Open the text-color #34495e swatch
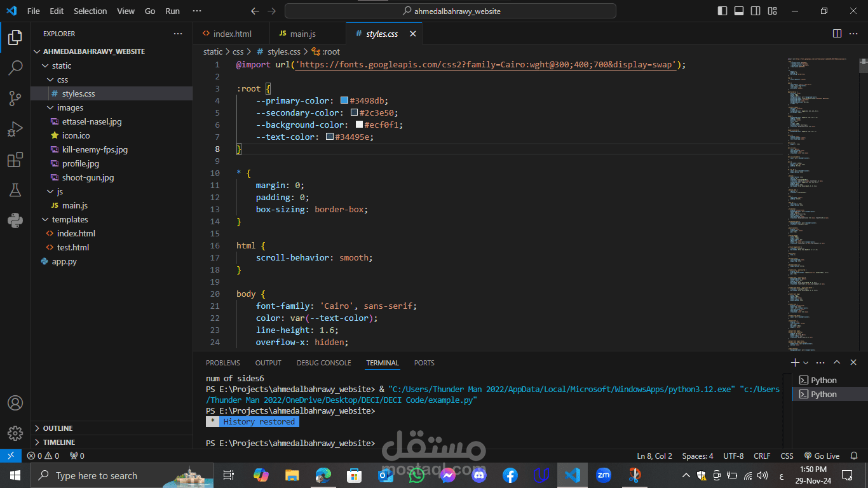The image size is (868, 488). coord(330,137)
